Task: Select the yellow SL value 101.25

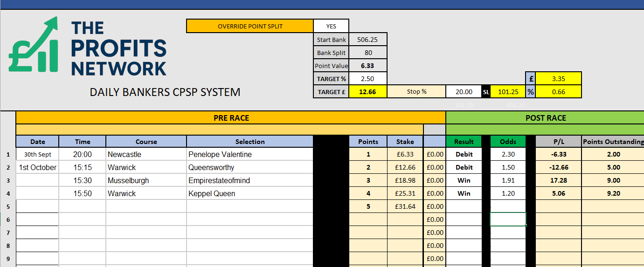Action: (508, 92)
